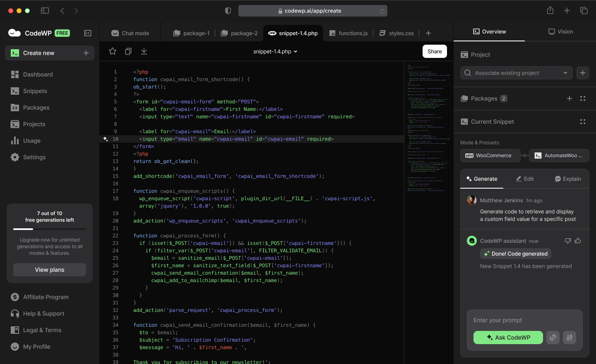Open the functions.js tab
The height and width of the screenshot is (364, 596).
(348, 33)
